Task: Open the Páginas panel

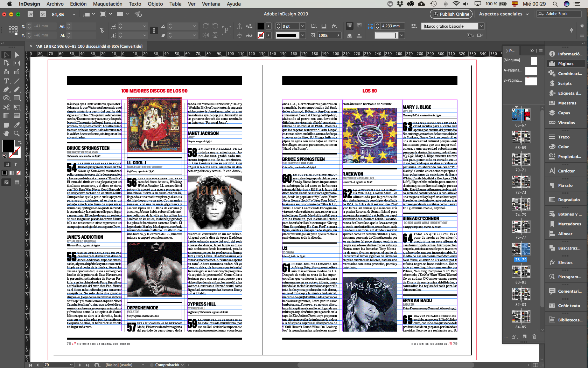Action: (x=566, y=64)
